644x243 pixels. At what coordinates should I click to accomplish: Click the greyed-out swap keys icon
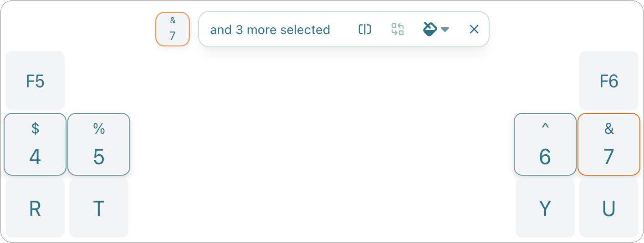(398, 30)
